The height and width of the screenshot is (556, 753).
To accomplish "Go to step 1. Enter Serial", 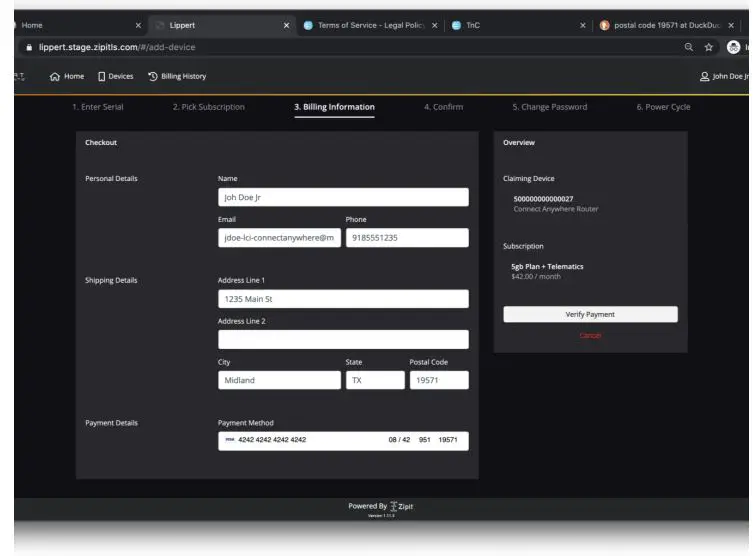I will point(97,107).
